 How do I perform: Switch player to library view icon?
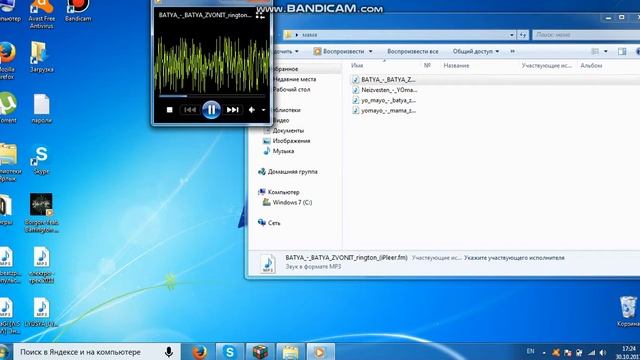pos(260,15)
